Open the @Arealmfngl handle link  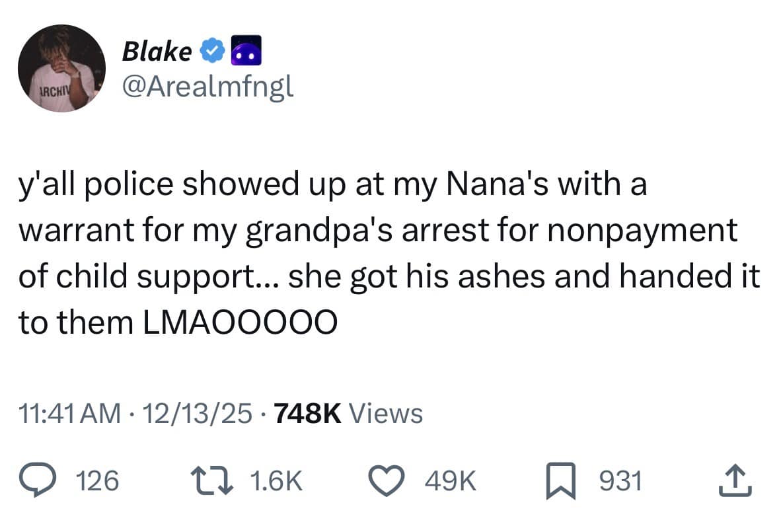pos(207,87)
